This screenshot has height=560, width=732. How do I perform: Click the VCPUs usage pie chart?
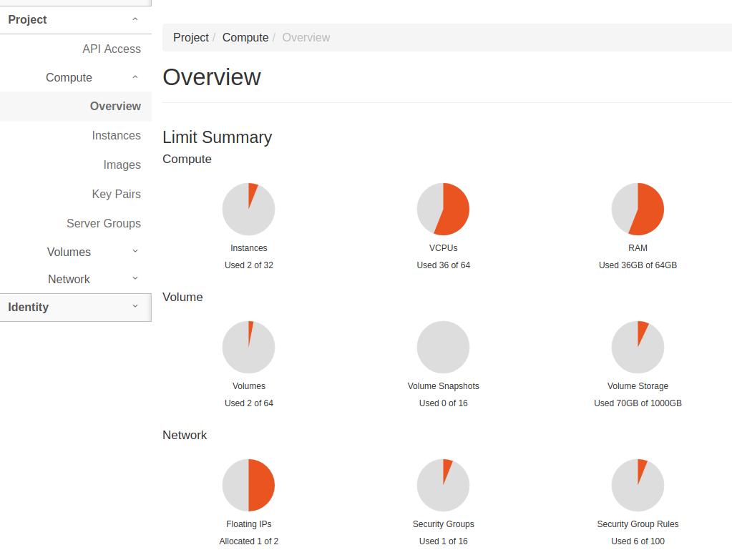click(x=443, y=209)
